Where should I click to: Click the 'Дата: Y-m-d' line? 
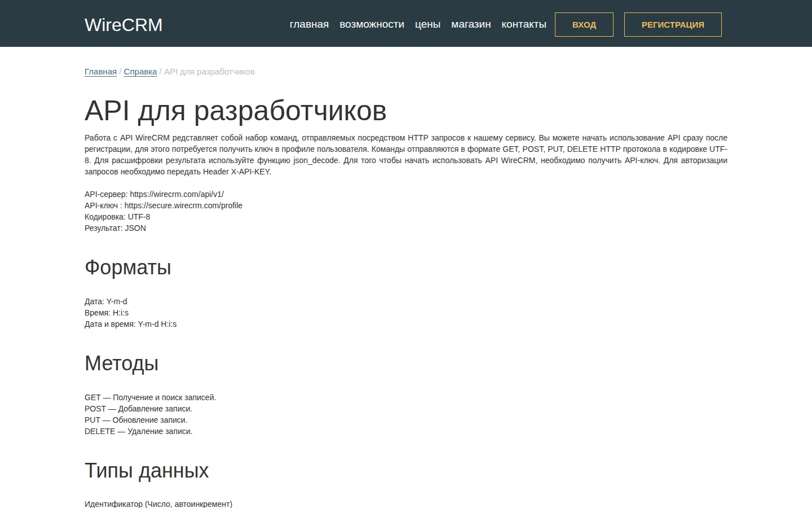tap(106, 301)
